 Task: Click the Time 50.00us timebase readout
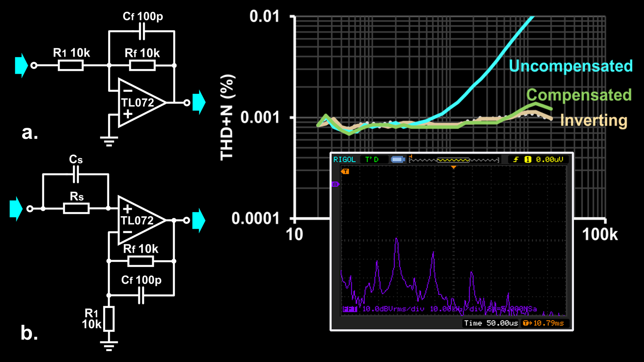pos(490,323)
